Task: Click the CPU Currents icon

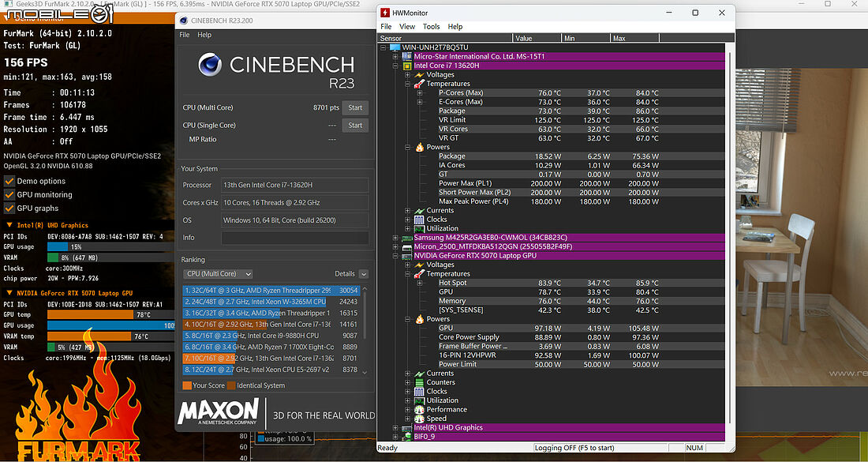Action: (x=419, y=211)
